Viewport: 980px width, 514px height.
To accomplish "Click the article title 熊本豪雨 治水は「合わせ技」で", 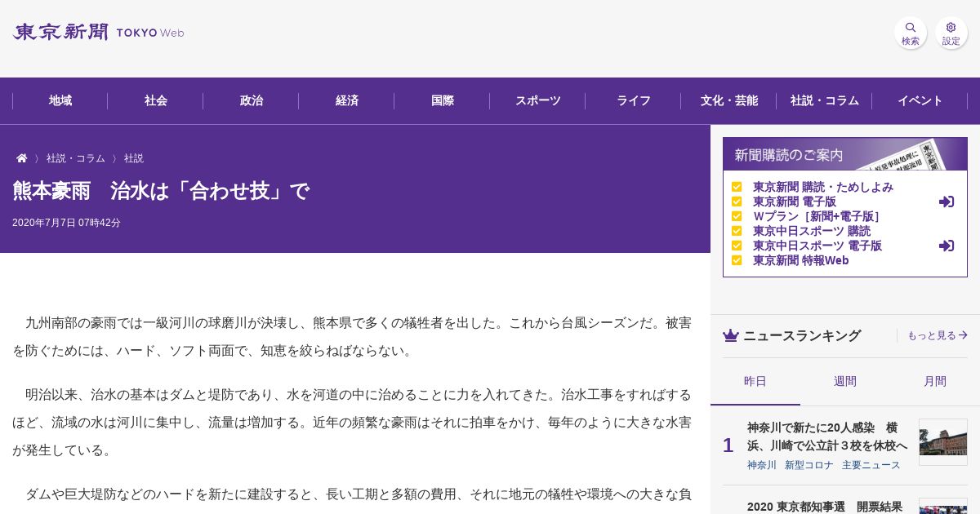I will (161, 191).
